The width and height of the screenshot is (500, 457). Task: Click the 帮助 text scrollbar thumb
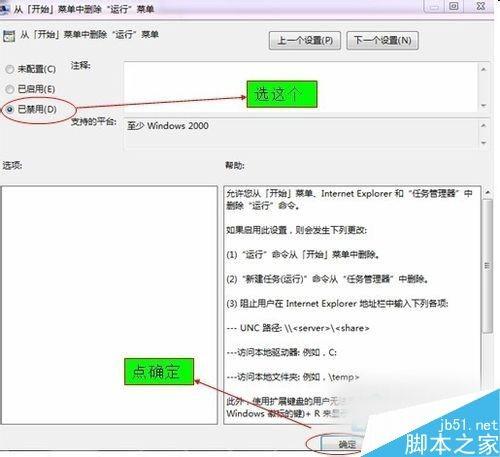pyautogui.click(x=488, y=266)
